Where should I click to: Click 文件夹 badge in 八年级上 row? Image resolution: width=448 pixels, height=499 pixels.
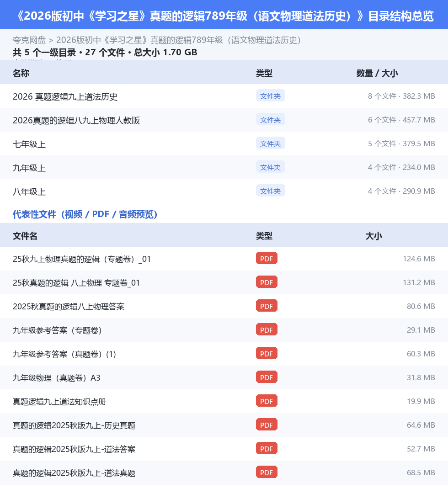(270, 191)
